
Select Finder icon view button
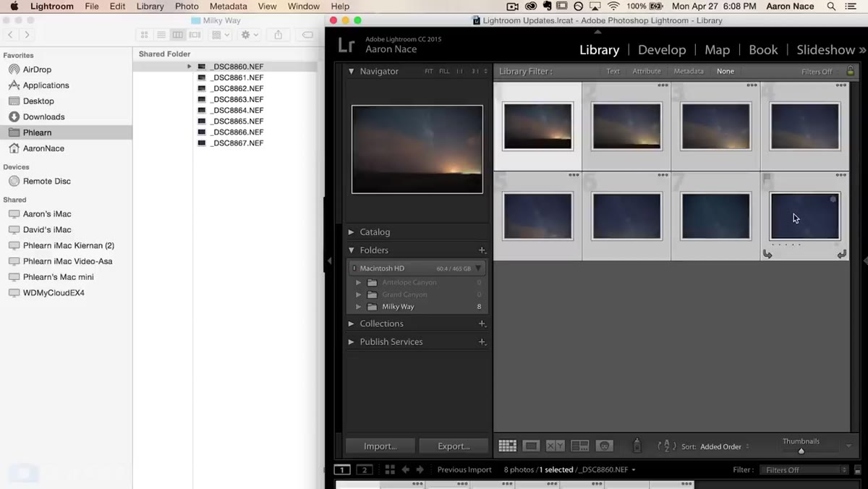145,35
